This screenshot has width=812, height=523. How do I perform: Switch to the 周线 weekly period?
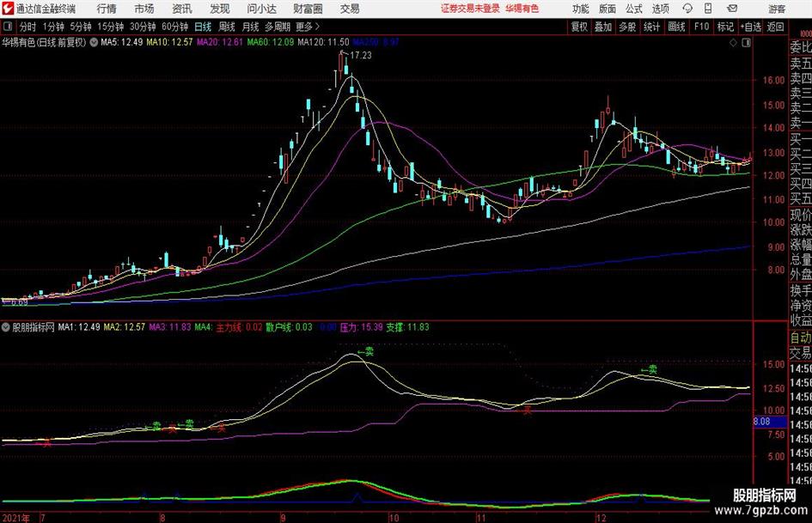pos(227,27)
